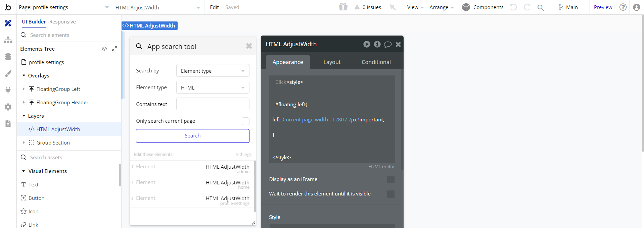Click the Search assets field
The image size is (644, 228).
(69, 157)
